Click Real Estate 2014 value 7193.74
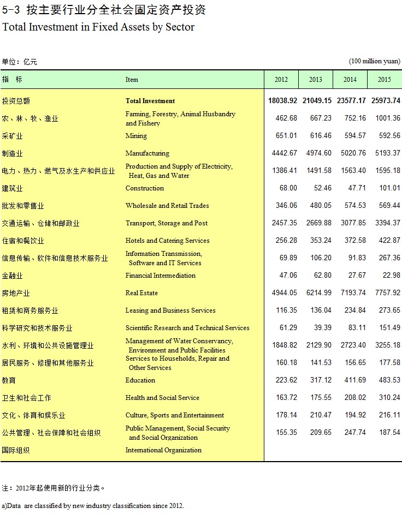Image resolution: width=402 pixels, height=532 pixels. [x=353, y=293]
